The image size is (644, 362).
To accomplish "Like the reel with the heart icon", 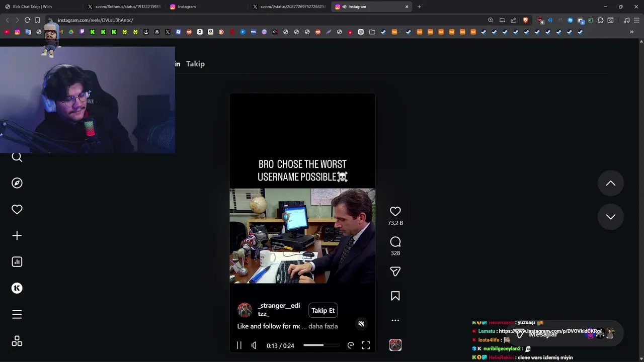I will tap(395, 212).
